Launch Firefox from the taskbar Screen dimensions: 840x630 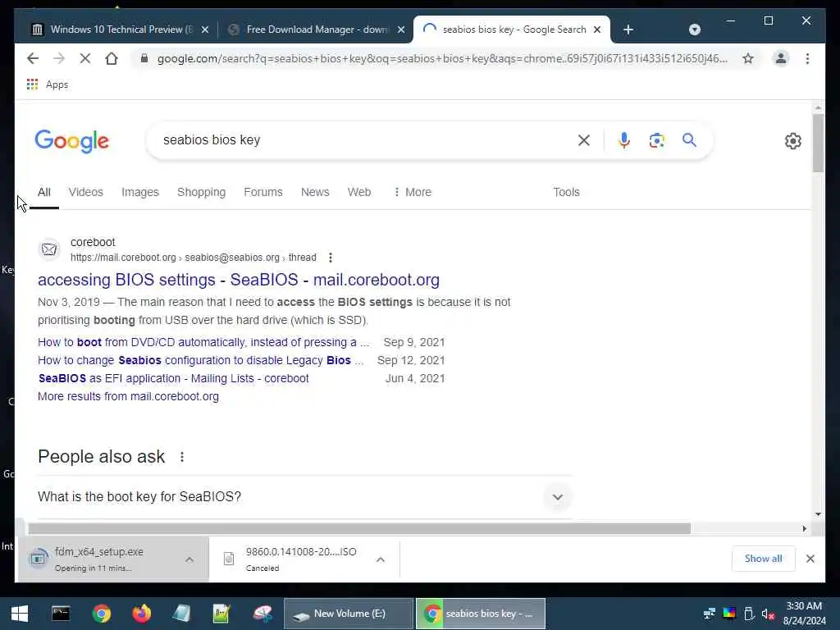141,614
